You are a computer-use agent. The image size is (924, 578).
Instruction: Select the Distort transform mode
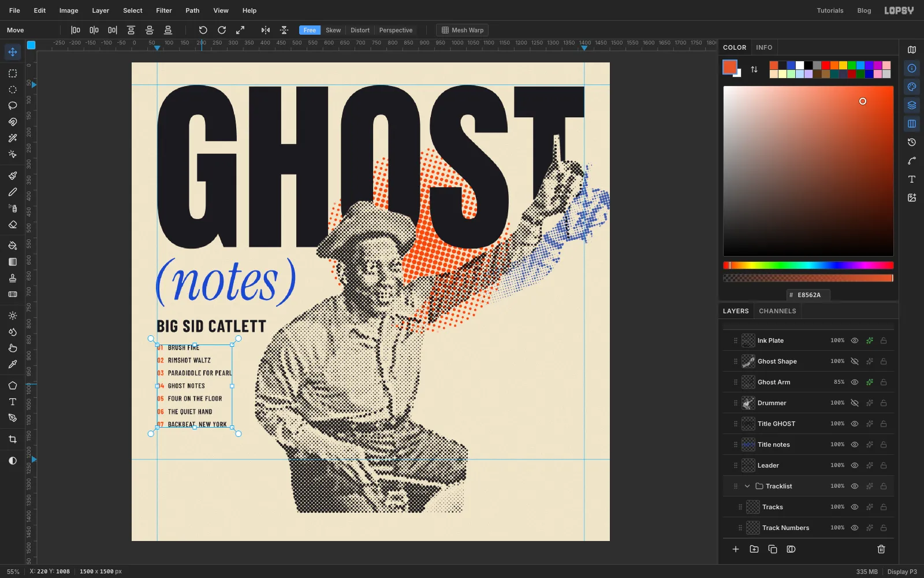coord(360,30)
